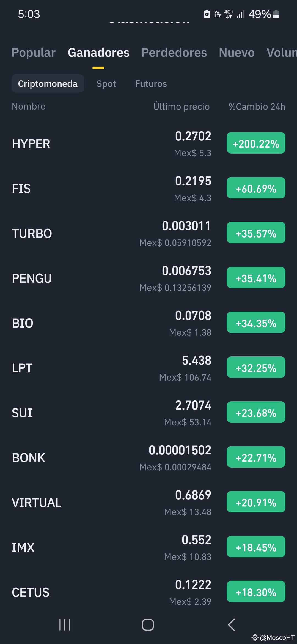Open the recent apps navigation icon
Viewport: 297px width, 644px height.
(x=65, y=625)
